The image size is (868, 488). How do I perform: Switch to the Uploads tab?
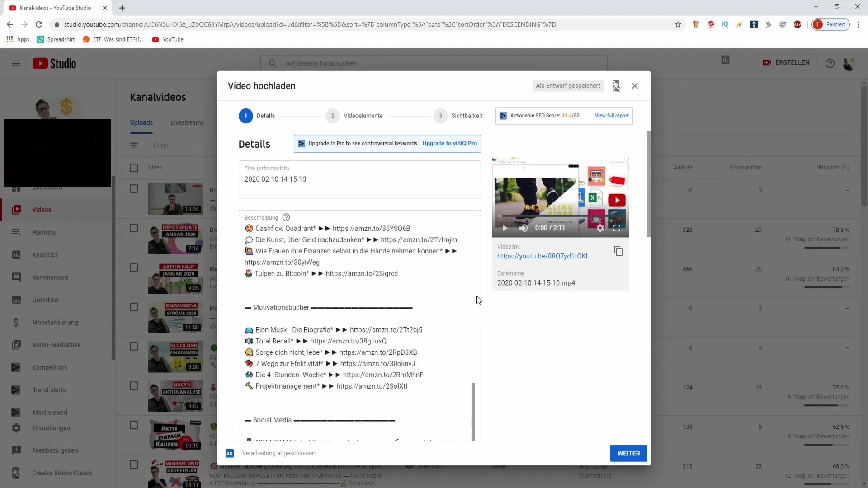pyautogui.click(x=142, y=122)
